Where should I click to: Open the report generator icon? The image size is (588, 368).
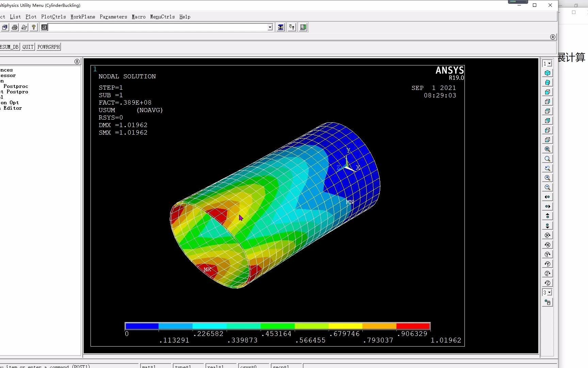pyautogui.click(x=24, y=27)
